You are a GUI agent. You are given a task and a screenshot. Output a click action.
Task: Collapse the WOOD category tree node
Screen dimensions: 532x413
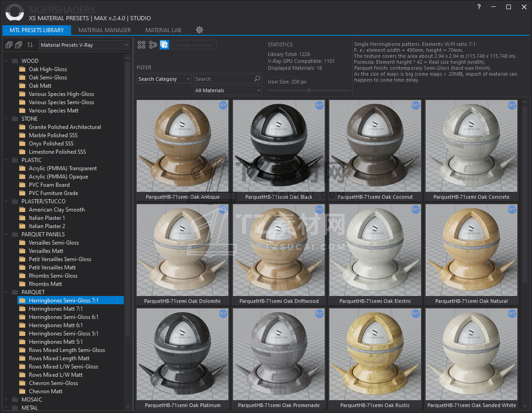(x=6, y=61)
